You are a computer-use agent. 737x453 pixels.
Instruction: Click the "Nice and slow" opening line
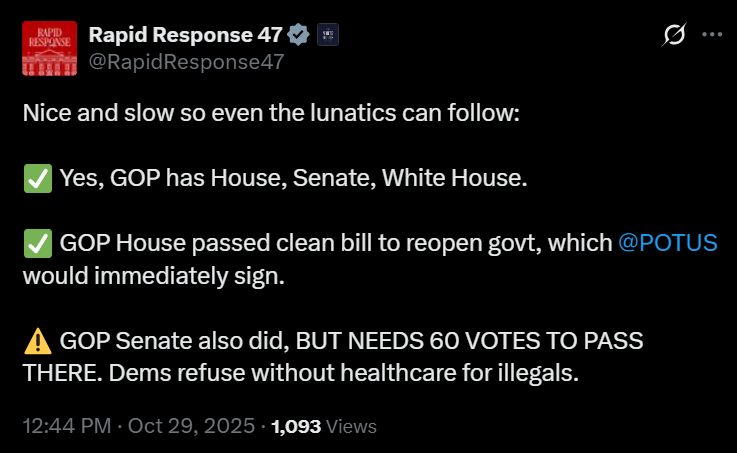[270, 113]
